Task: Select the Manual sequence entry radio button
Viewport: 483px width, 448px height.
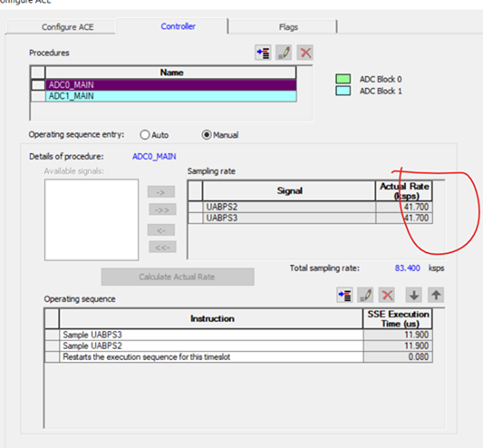Action: pyautogui.click(x=207, y=135)
